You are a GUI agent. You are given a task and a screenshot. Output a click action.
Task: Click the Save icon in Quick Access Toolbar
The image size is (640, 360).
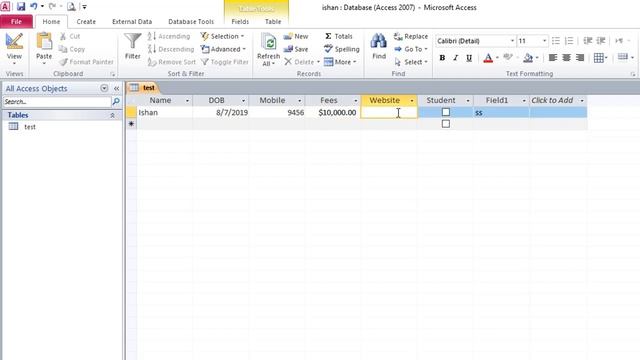(21, 7)
